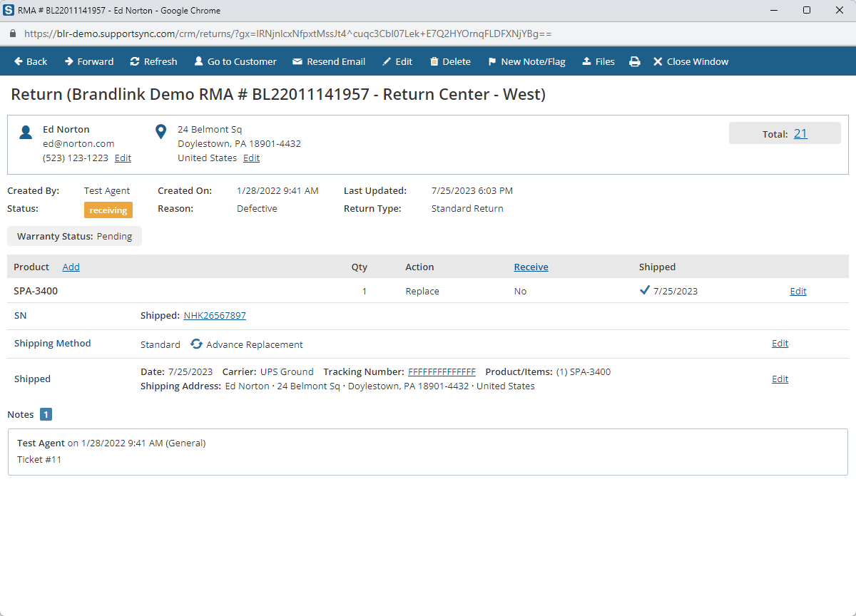Click the Back arrow toolbar button
856x616 pixels.
(31, 62)
